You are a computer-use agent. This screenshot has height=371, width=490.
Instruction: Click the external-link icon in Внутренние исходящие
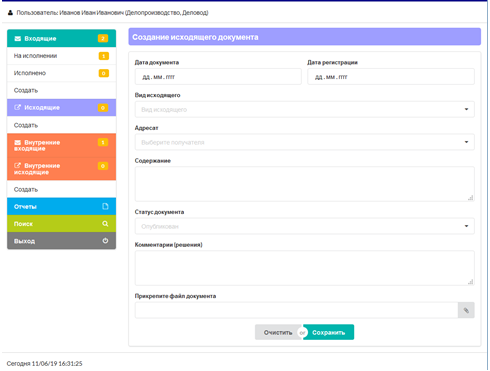pyautogui.click(x=18, y=165)
